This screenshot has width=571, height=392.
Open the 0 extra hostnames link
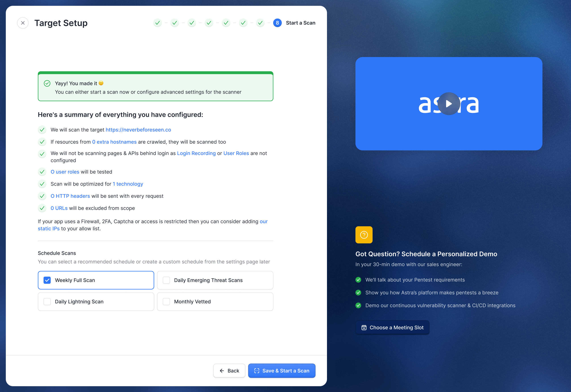pyautogui.click(x=114, y=142)
